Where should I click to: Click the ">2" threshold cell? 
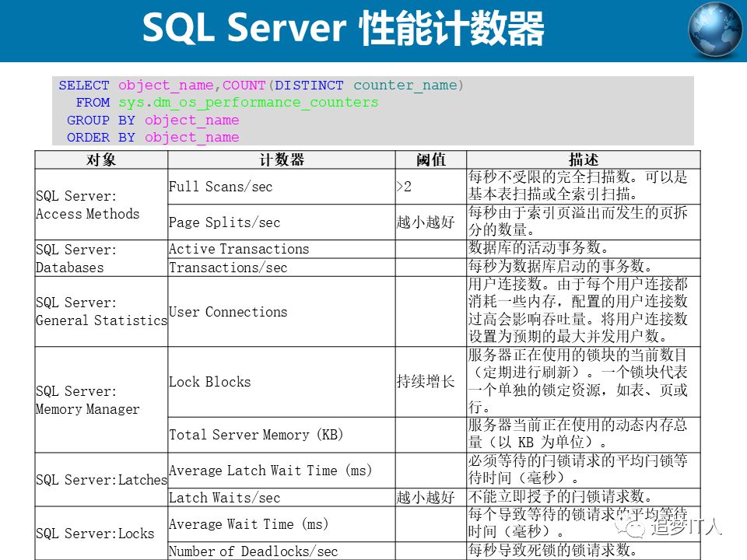click(x=430, y=187)
